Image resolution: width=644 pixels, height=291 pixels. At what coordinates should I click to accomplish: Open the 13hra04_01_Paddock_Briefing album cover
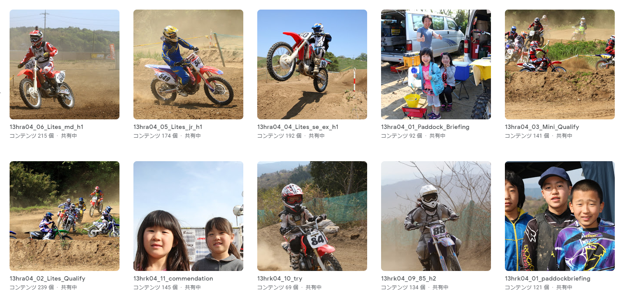point(436,64)
